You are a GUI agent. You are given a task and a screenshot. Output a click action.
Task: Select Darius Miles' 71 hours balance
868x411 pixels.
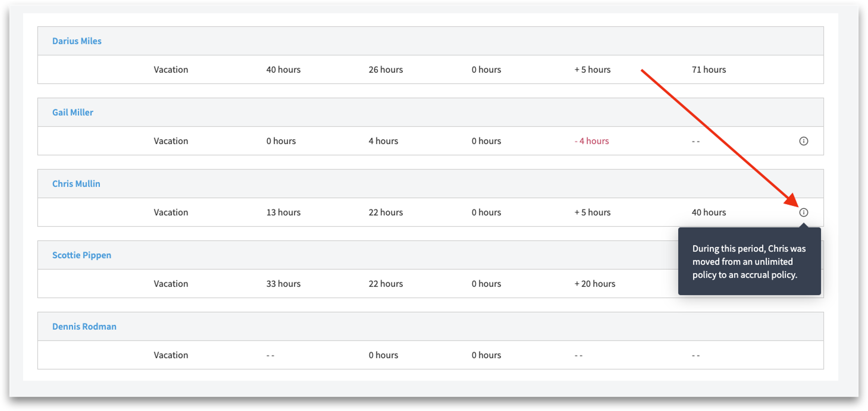click(709, 69)
